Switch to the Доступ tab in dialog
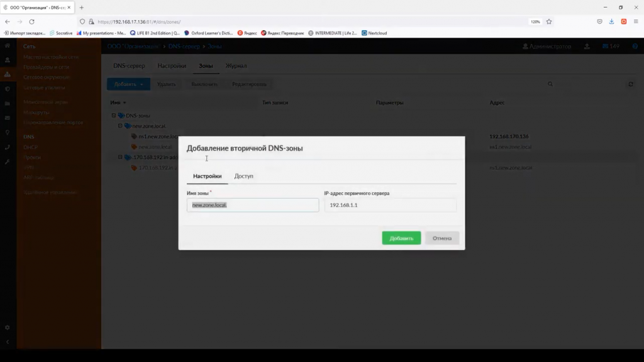The width and height of the screenshot is (644, 362). [x=243, y=176]
